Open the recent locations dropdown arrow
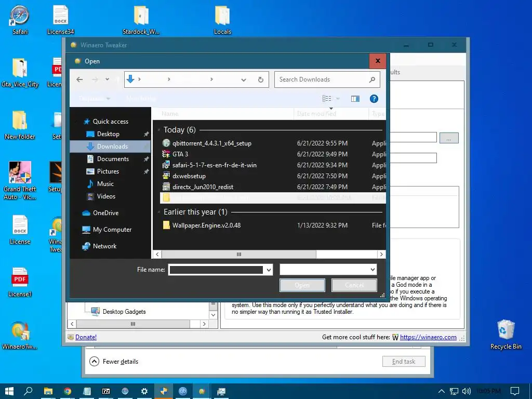 pos(107,79)
